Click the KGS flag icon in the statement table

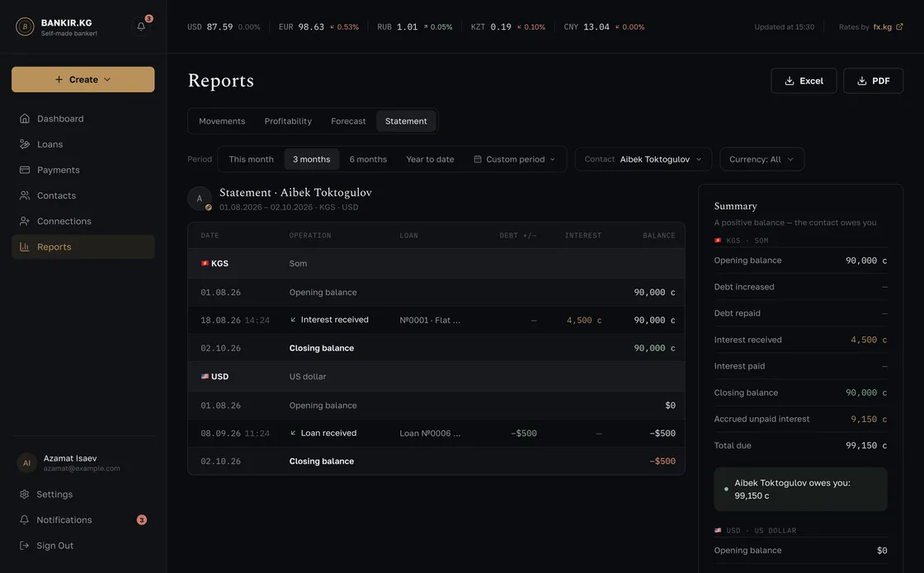click(x=205, y=263)
